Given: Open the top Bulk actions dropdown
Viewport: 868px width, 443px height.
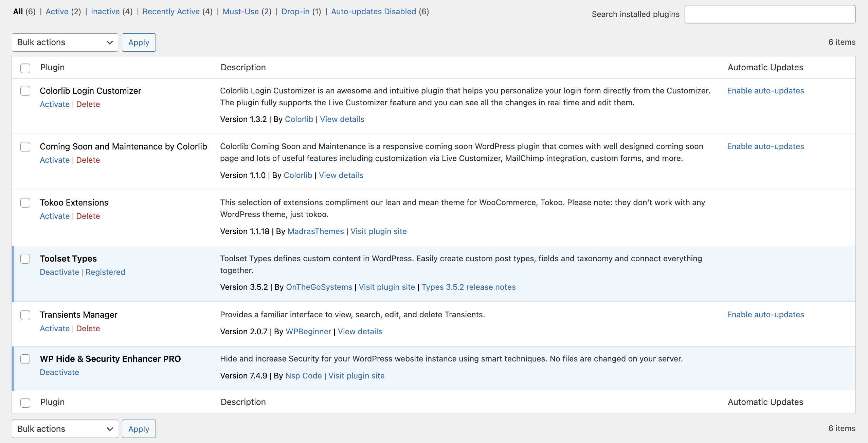Looking at the screenshot, I should (x=65, y=42).
